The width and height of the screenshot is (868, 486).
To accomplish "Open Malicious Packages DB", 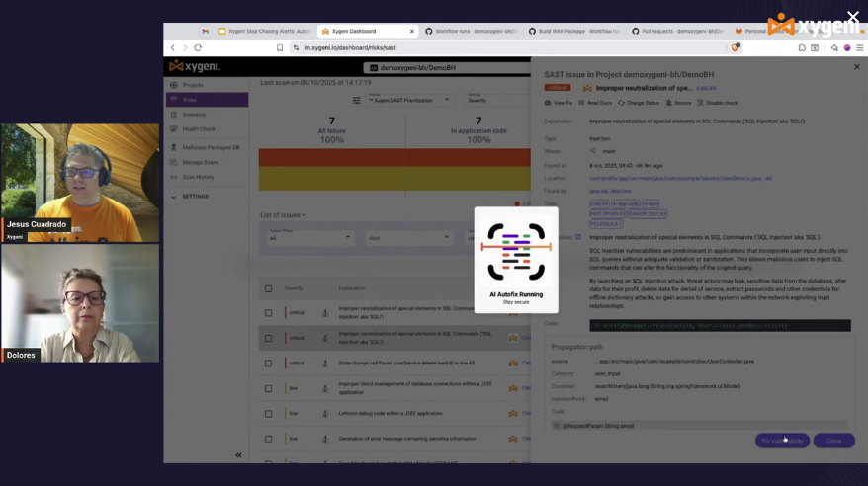I will (207, 147).
